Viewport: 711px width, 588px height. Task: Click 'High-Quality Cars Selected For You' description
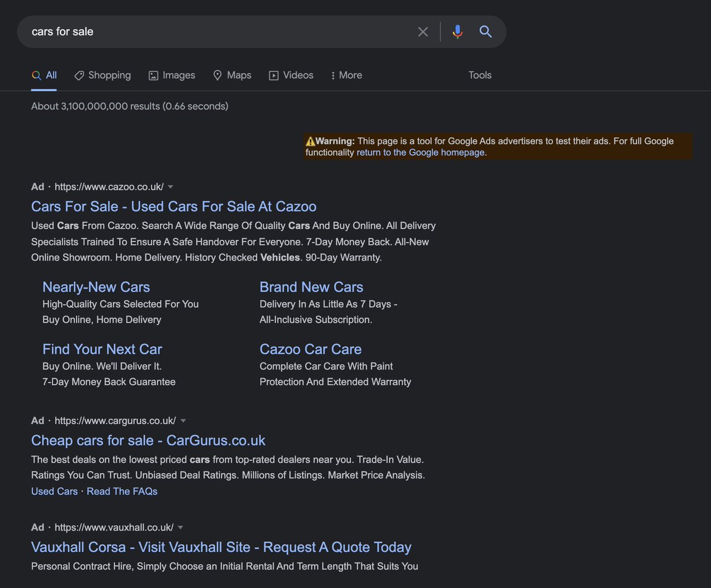coord(121,304)
